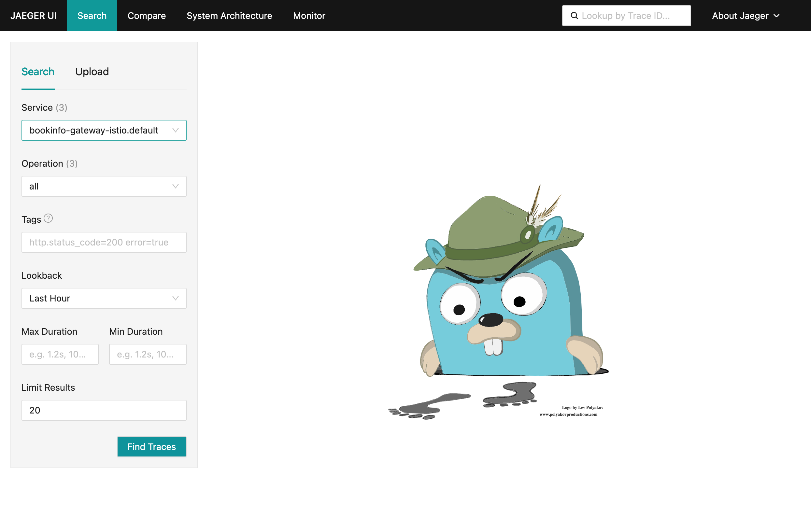Open the System Architecture page
Viewport: 811px width, 532px height.
pyautogui.click(x=229, y=16)
